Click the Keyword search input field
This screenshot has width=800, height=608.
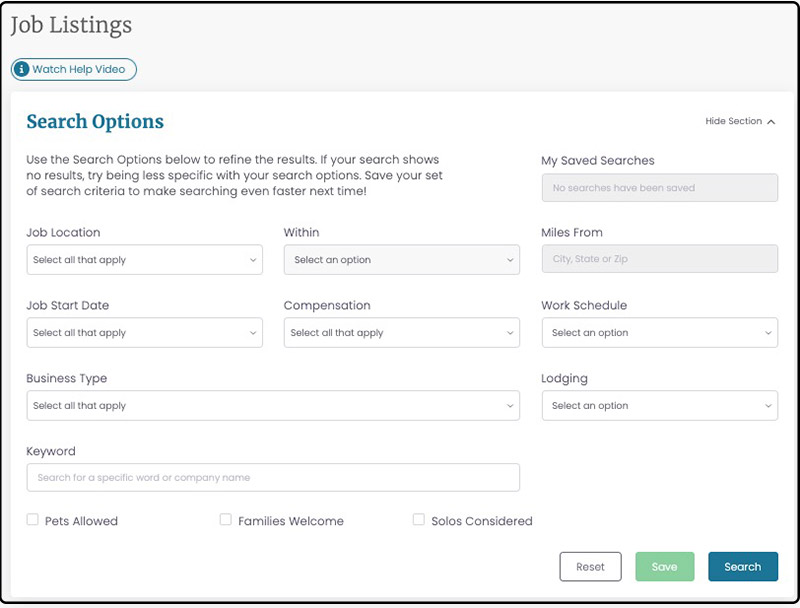coord(273,477)
